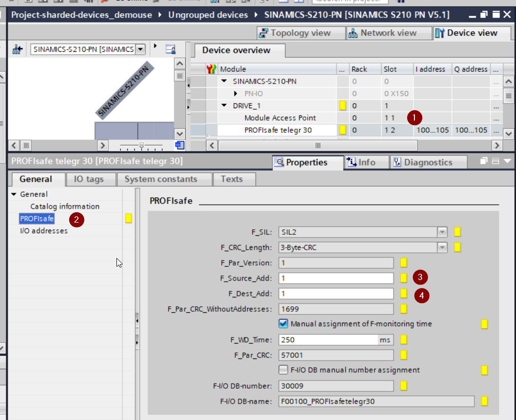Click the yellow marker in DRIVE_1 row
The width and height of the screenshot is (516, 420).
[343, 105]
